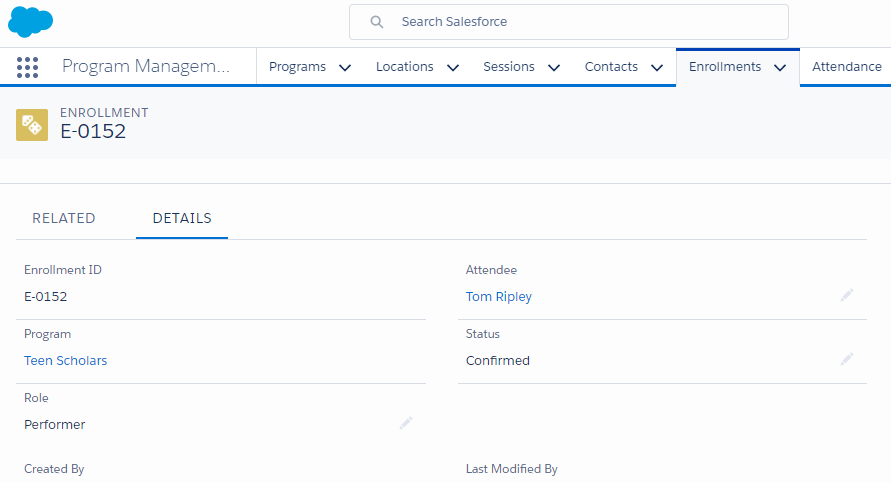Click the Program field label

click(47, 334)
